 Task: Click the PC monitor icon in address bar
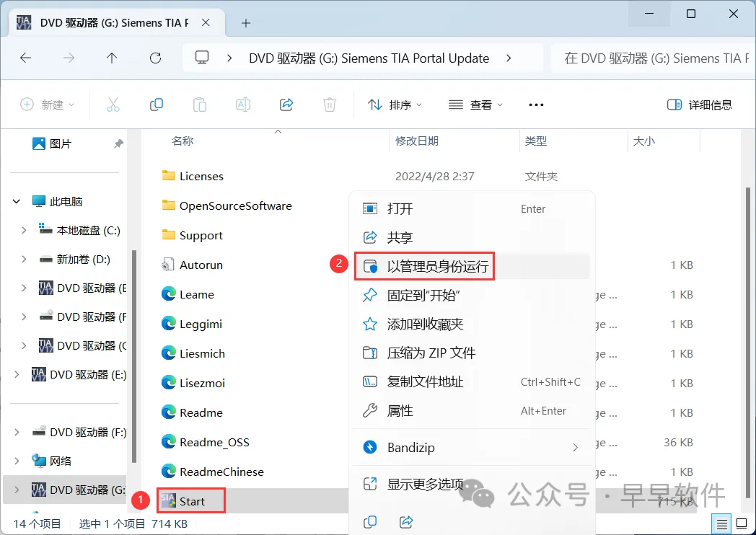[x=201, y=58]
